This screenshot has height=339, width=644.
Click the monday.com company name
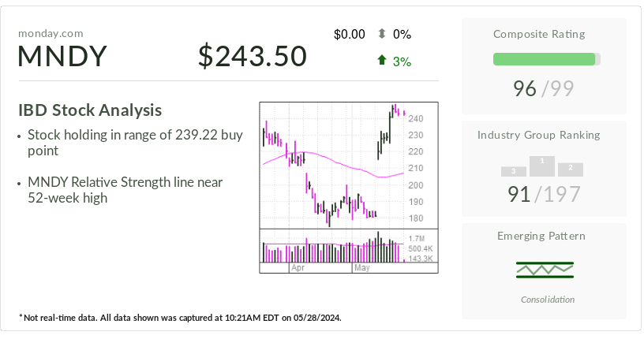point(51,33)
